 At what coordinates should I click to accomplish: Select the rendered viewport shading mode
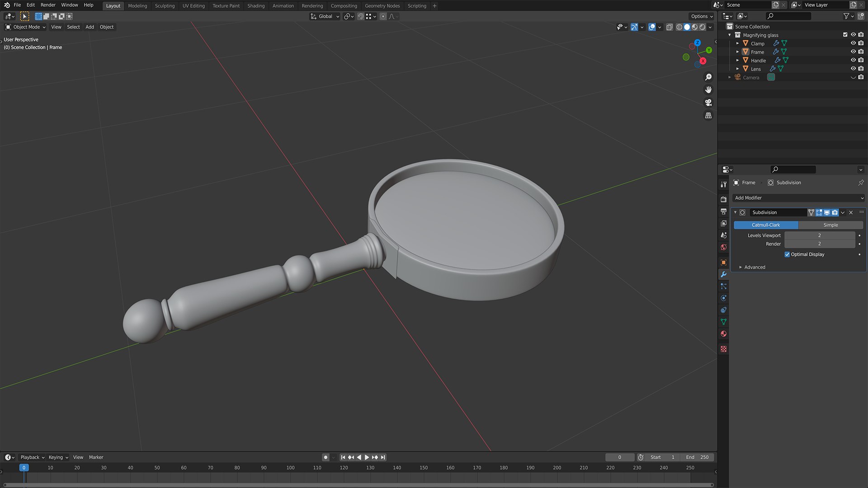702,27
